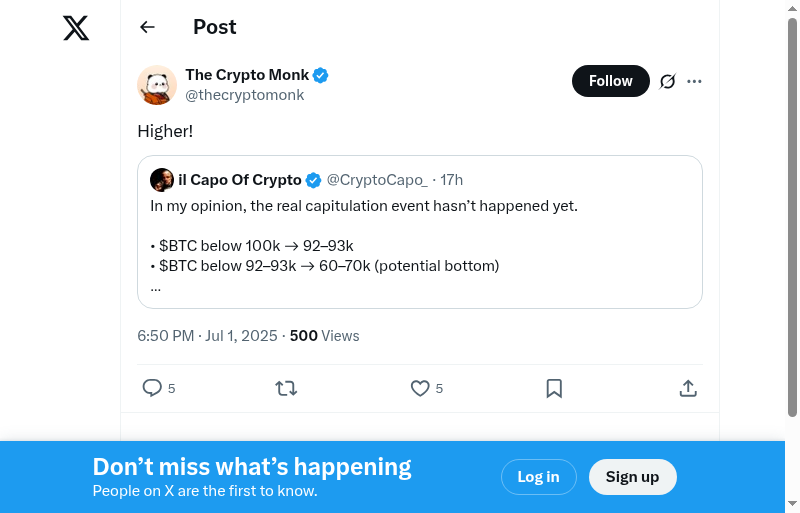Click The Crypto Monk verified badge
Viewport: 800px width, 513px height.
coord(321,75)
